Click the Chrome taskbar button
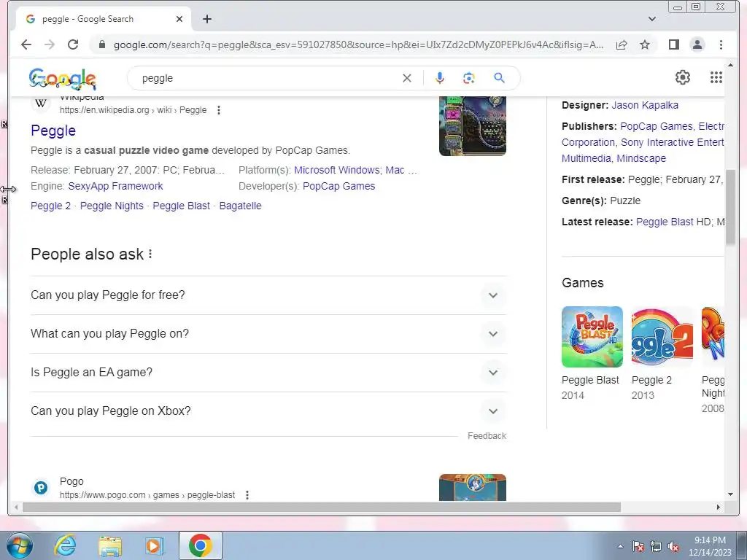Viewport: 747px width, 560px height. (x=200, y=545)
